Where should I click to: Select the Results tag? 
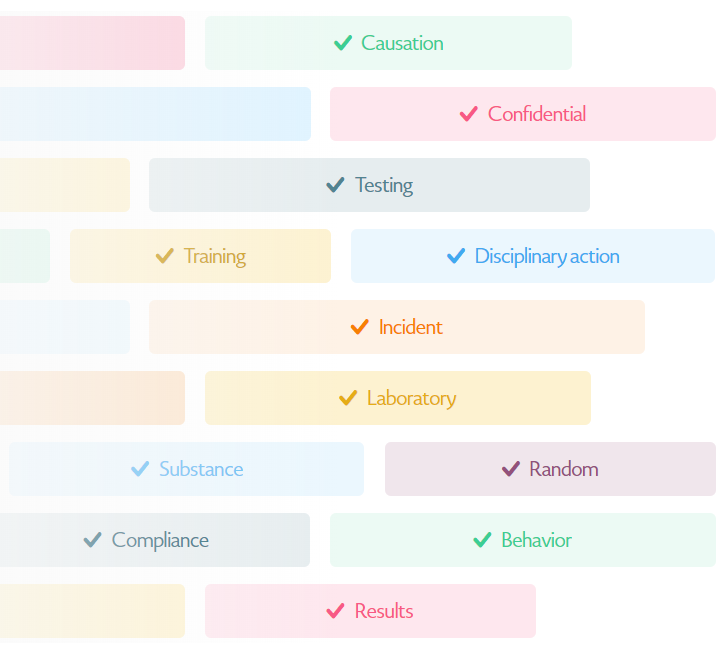tap(370, 611)
